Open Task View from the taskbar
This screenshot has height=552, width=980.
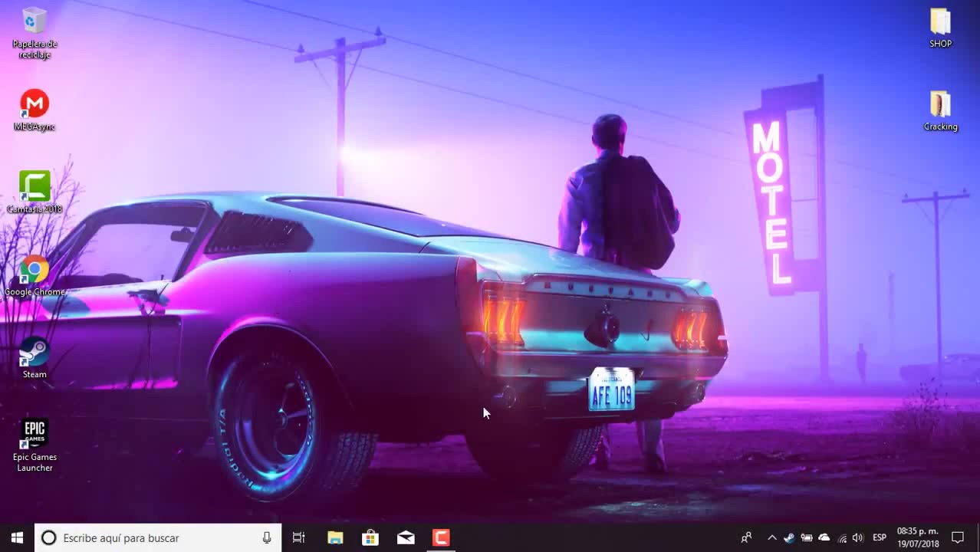299,537
